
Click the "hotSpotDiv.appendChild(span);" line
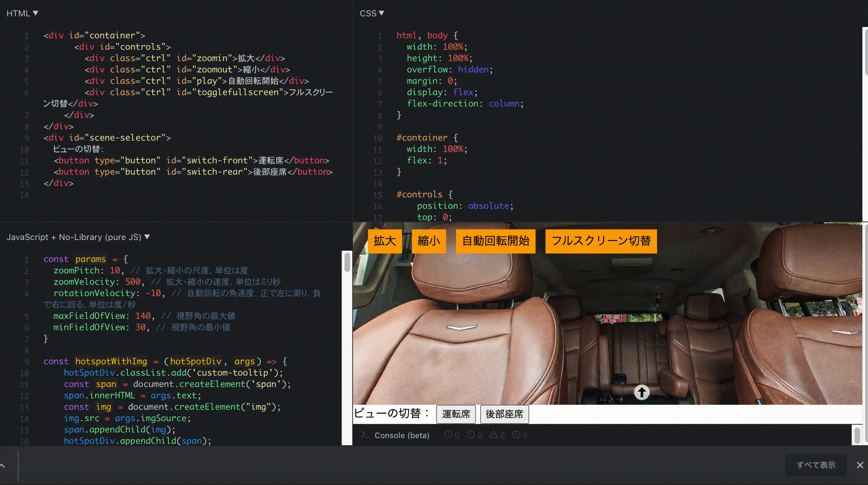[x=137, y=441]
